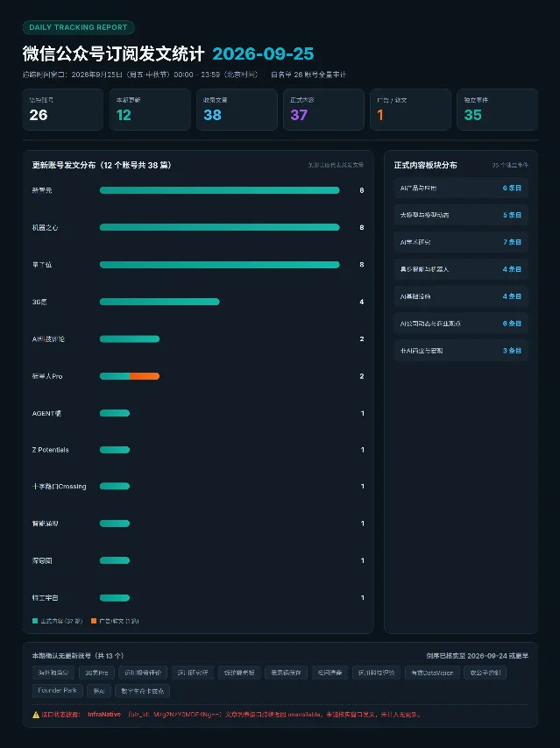Click the AGENT row's teal bar
560x748 pixels.
pos(115,413)
